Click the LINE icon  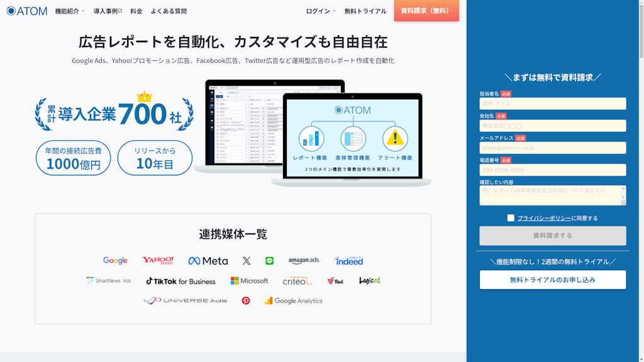(270, 261)
